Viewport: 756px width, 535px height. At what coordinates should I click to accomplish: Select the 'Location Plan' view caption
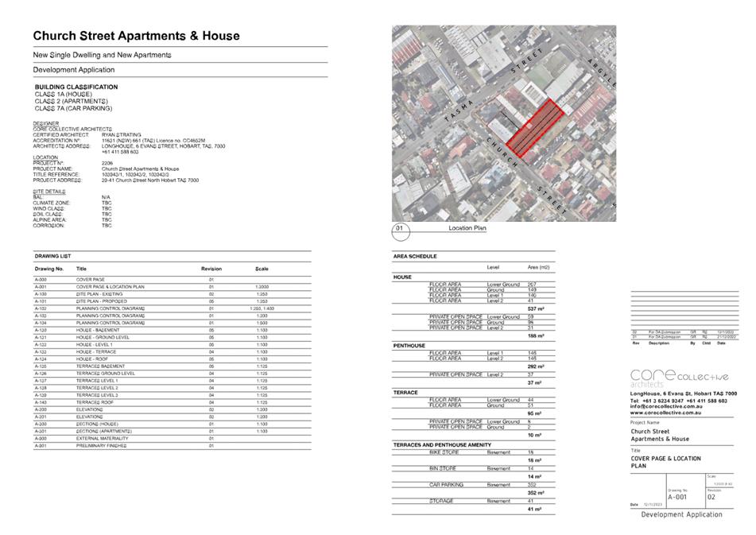[467, 228]
